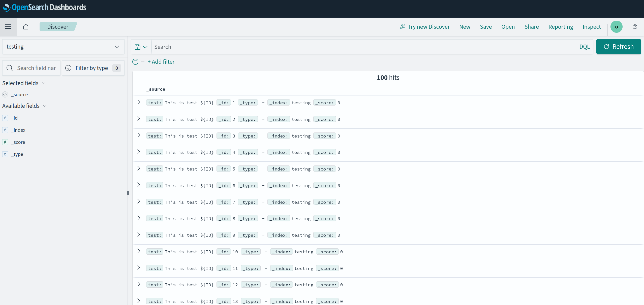
Task: Click inside the Search query field
Action: point(302,47)
